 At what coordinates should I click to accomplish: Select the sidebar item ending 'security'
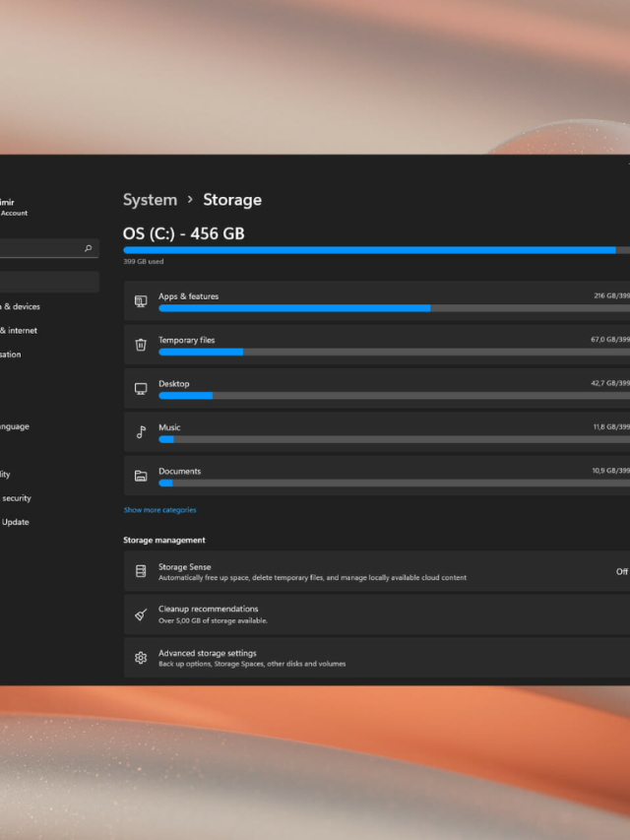tap(16, 498)
